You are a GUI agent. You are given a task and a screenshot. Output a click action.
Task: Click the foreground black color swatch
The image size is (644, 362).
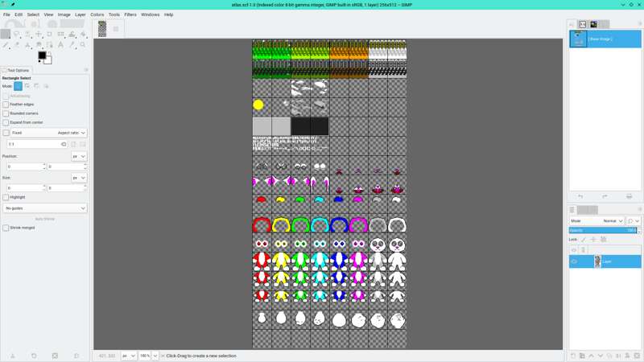[x=42, y=56]
